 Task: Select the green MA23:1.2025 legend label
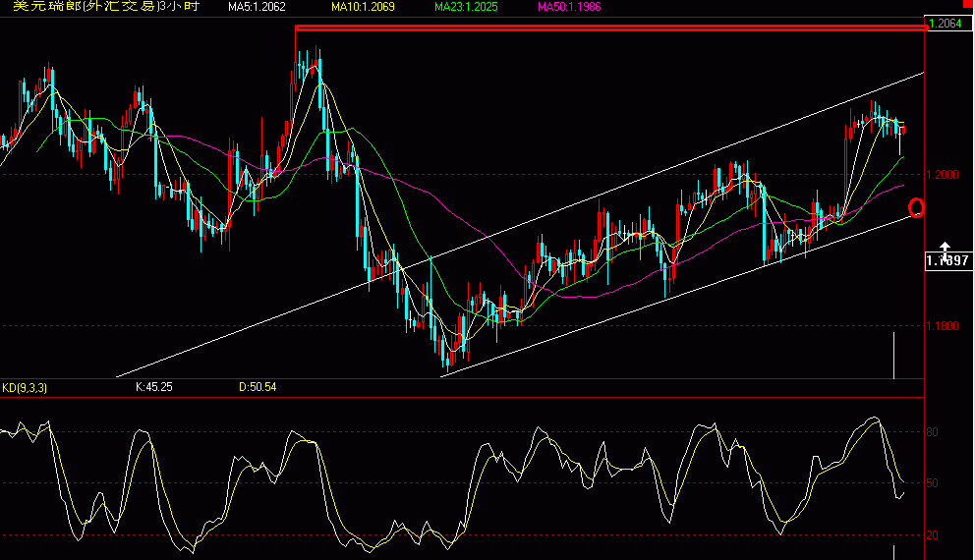(465, 7)
